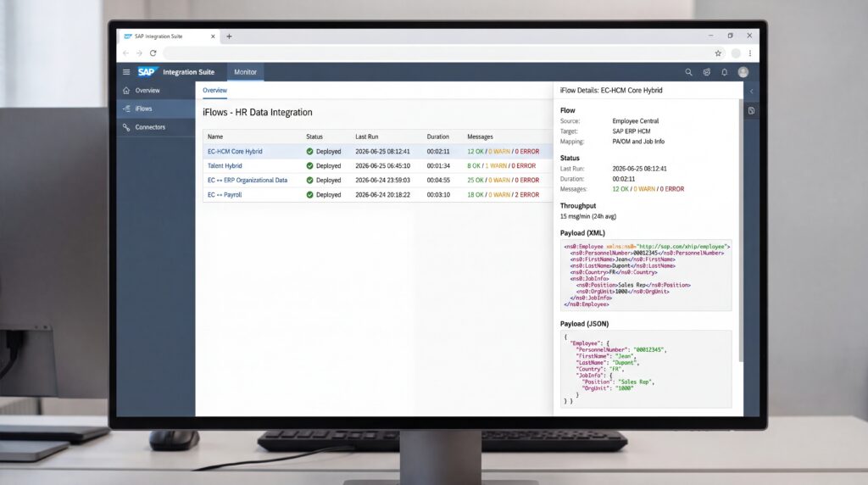Open the search icon in header

click(x=688, y=72)
